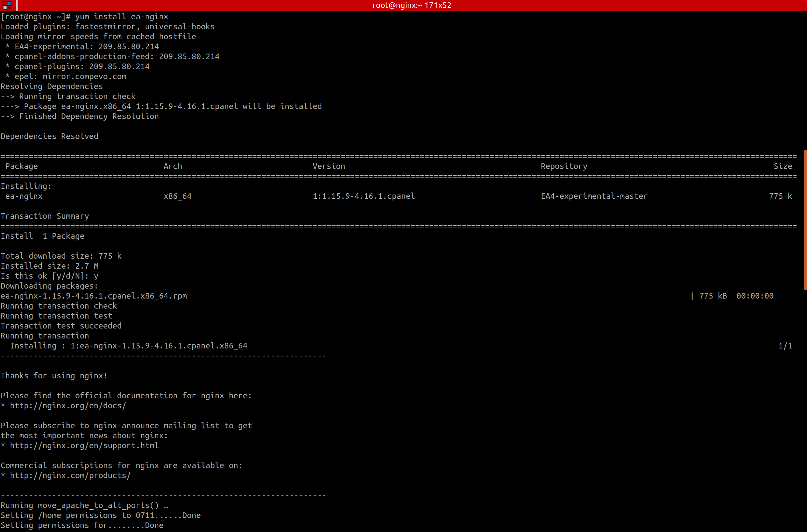The image size is (807, 532).
Task: Click the '00:00:00' download time
Action: point(755,296)
